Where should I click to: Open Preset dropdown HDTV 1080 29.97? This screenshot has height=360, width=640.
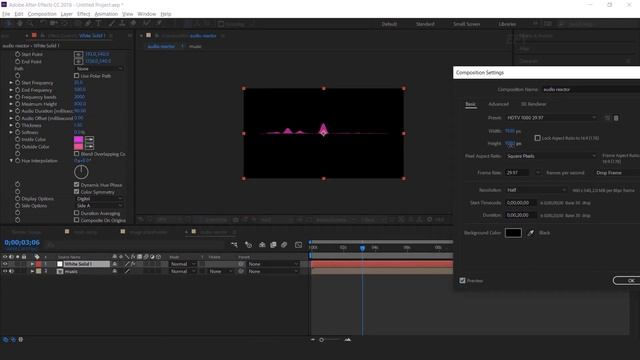(551, 118)
